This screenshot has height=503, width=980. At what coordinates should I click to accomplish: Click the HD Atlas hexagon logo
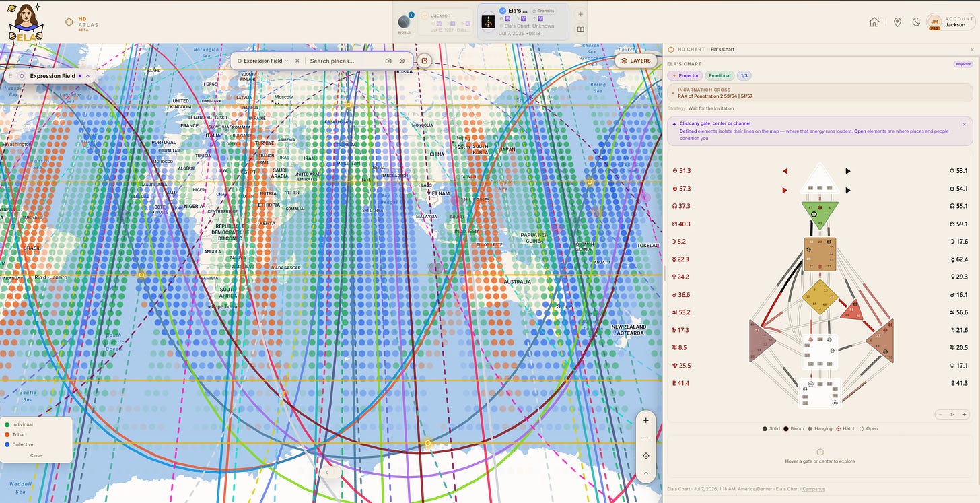tap(69, 22)
